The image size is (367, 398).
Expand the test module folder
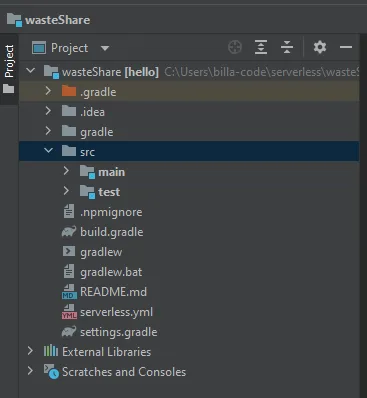coord(66,190)
